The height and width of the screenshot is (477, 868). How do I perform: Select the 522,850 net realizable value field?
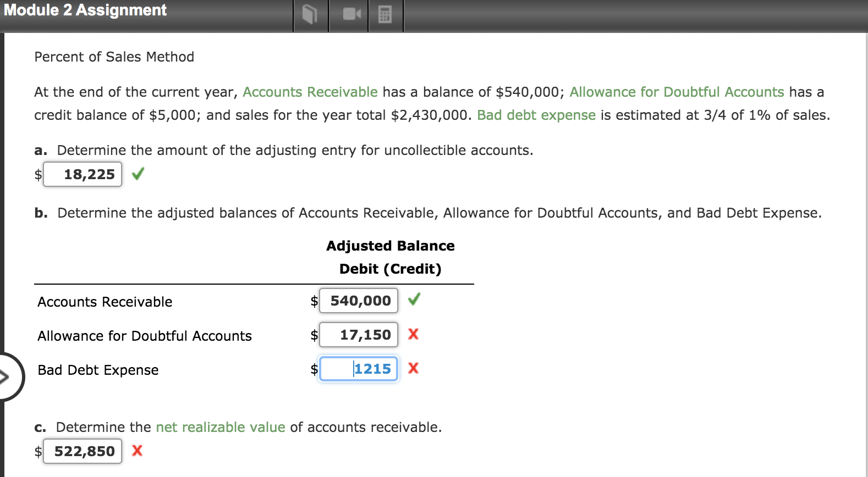tap(83, 451)
